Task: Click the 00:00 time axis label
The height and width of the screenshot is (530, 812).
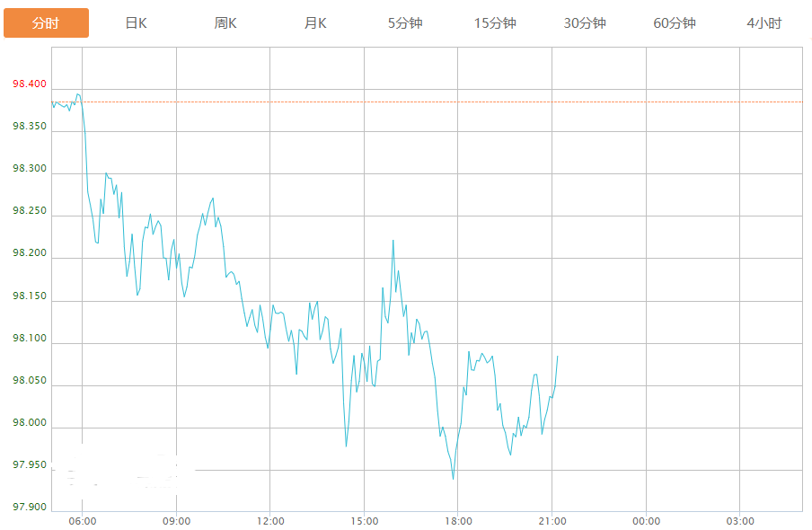Action: (x=647, y=521)
